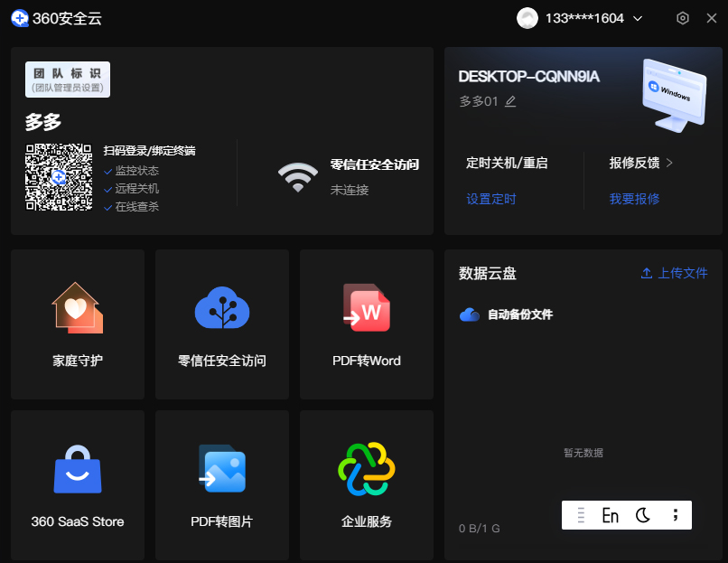The image size is (728, 563).
Task: Click the 我要报修 link
Action: click(x=634, y=199)
